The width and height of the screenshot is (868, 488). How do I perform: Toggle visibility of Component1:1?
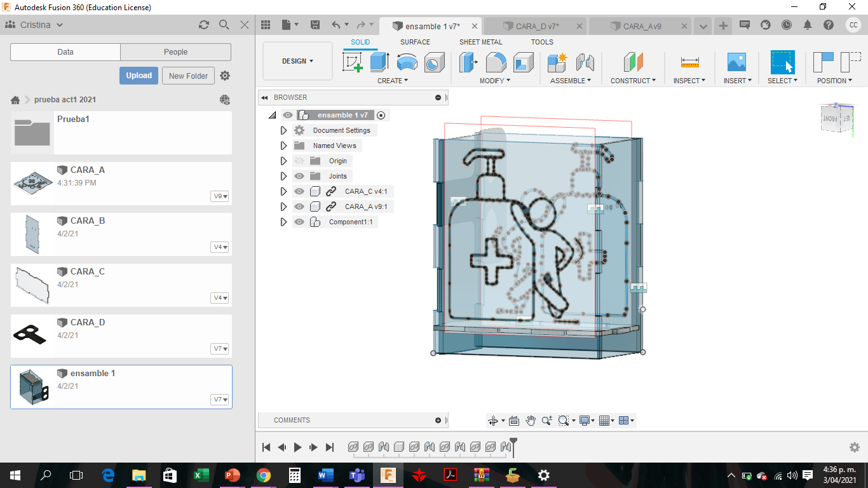click(299, 222)
